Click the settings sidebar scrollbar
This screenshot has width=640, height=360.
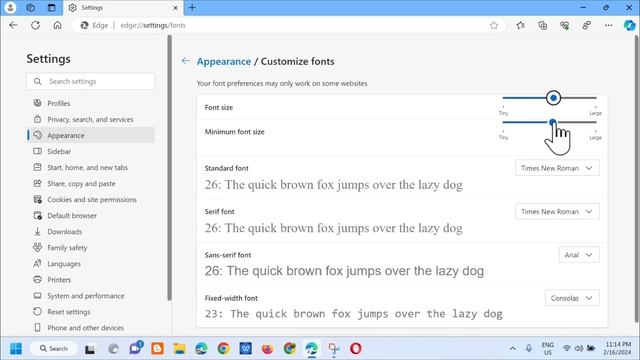(x=169, y=167)
